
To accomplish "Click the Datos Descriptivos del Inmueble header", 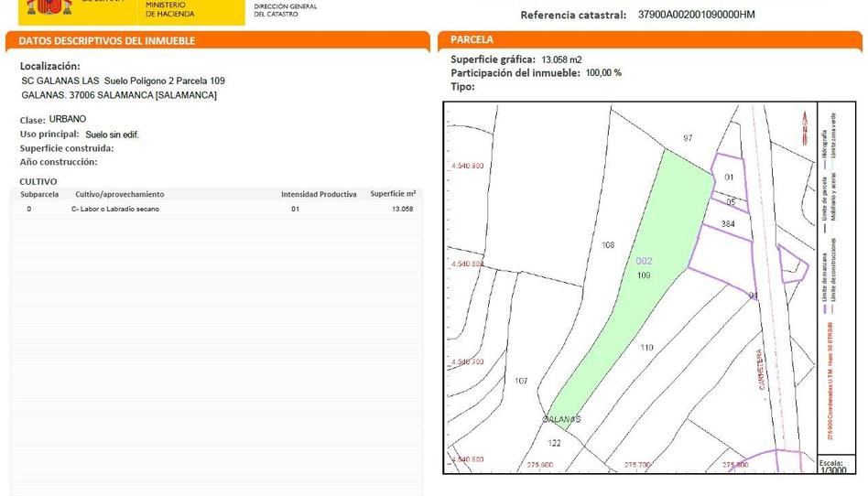I will (x=107, y=40).
